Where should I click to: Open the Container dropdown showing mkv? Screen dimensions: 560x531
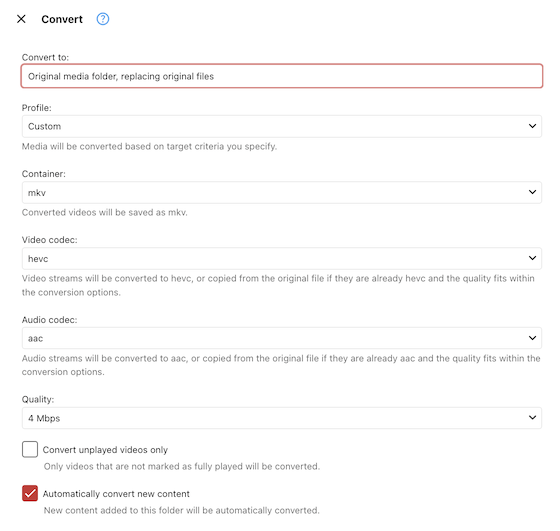(x=282, y=192)
